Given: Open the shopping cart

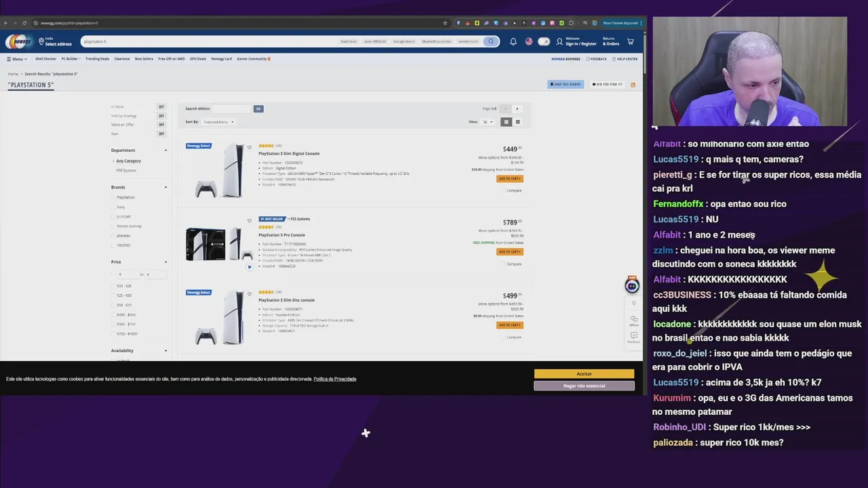Looking at the screenshot, I should coord(630,41).
